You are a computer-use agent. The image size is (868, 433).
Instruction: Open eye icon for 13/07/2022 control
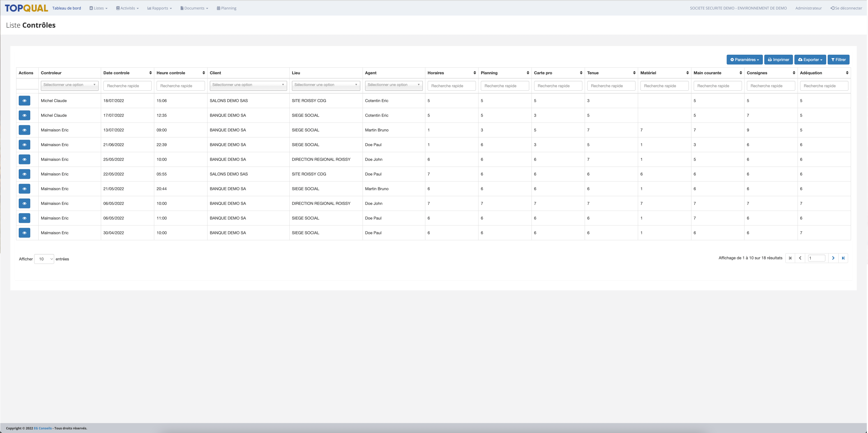(24, 130)
